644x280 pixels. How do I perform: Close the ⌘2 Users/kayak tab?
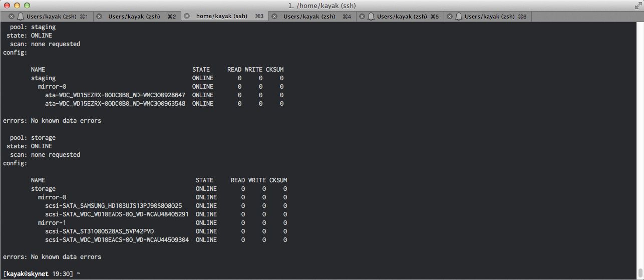pos(99,17)
